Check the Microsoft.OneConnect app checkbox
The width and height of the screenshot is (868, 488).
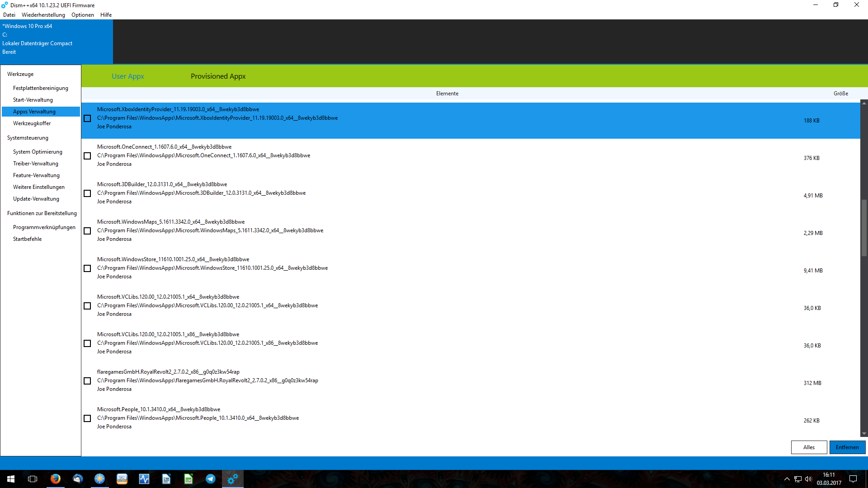point(87,156)
